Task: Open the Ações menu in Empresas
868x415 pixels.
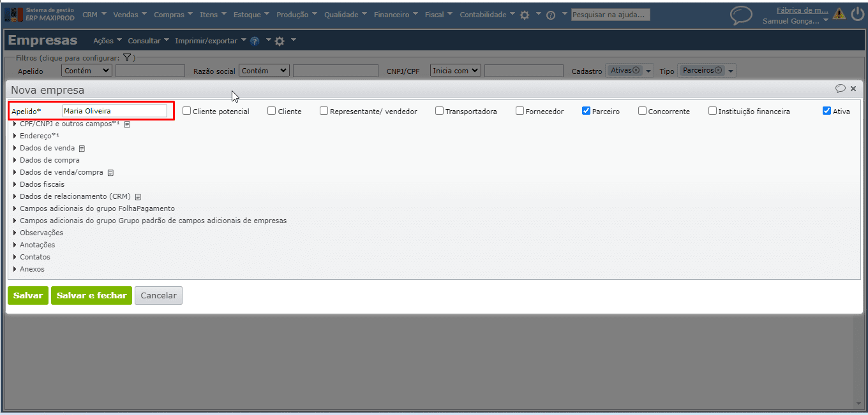Action: tap(107, 41)
